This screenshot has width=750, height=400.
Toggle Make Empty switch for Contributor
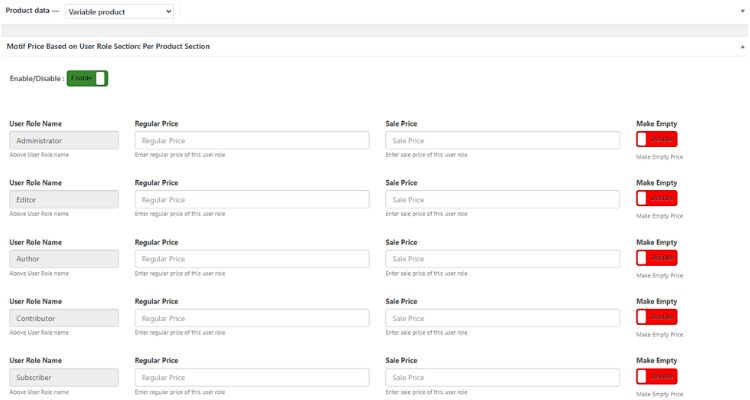point(656,317)
